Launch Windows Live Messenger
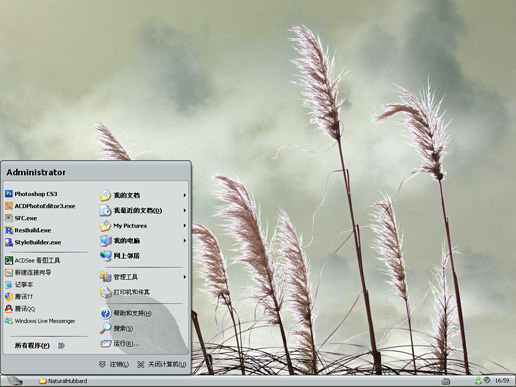The image size is (516, 387). pyautogui.click(x=40, y=321)
